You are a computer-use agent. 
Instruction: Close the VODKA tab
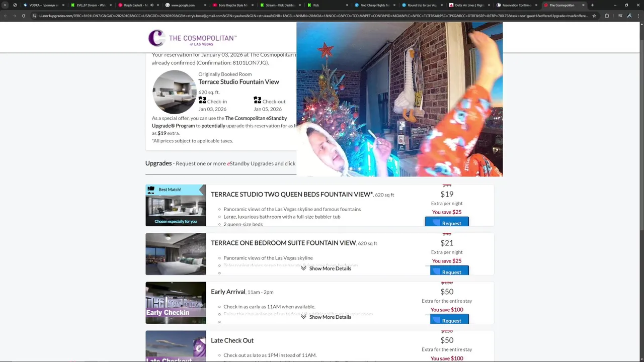click(63, 5)
